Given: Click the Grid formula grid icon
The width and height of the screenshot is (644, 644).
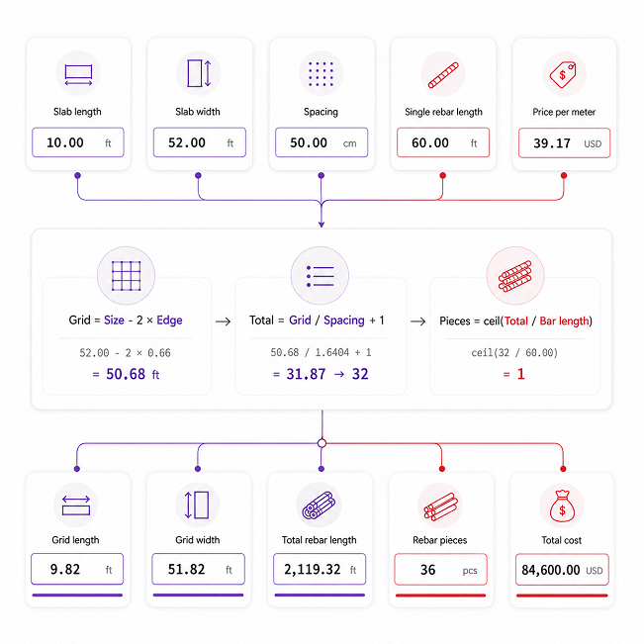Looking at the screenshot, I should (126, 276).
